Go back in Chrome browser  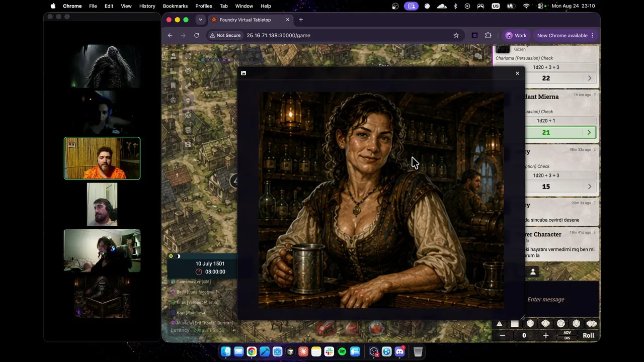[170, 36]
